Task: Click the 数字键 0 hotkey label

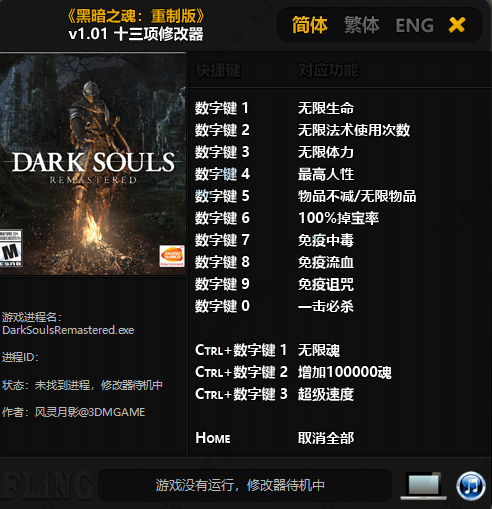Action: (222, 306)
